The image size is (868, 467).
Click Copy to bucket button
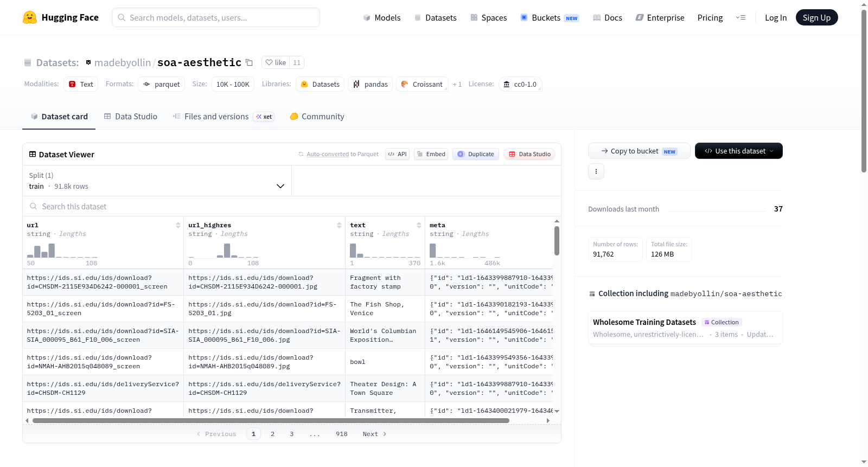point(639,151)
